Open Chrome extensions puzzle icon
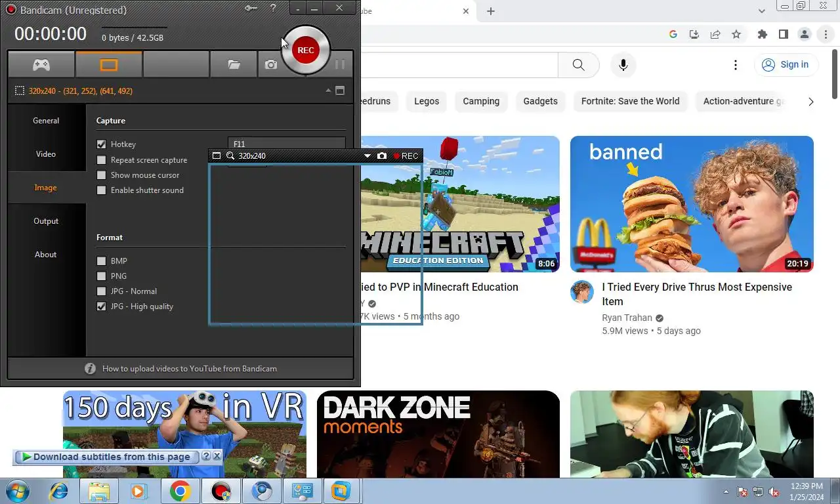 pyautogui.click(x=762, y=34)
